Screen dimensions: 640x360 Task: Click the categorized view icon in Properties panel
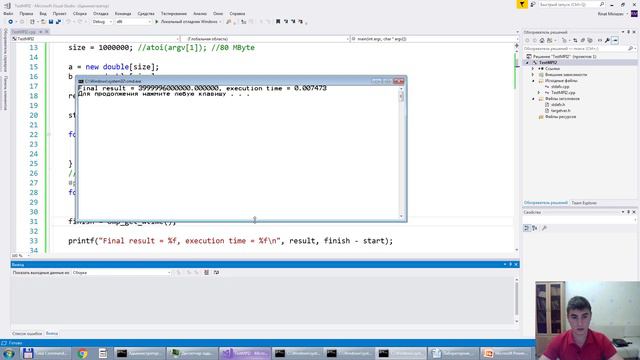(x=527, y=228)
